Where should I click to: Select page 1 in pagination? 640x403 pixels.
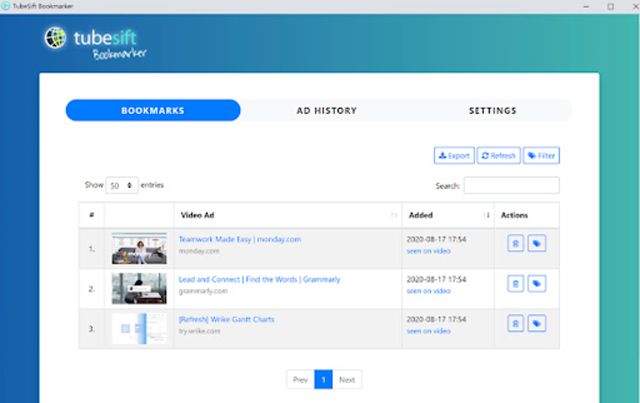tap(323, 380)
